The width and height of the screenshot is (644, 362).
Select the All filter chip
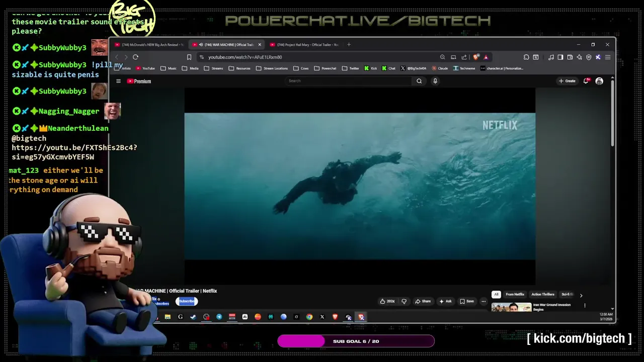tap(496, 295)
